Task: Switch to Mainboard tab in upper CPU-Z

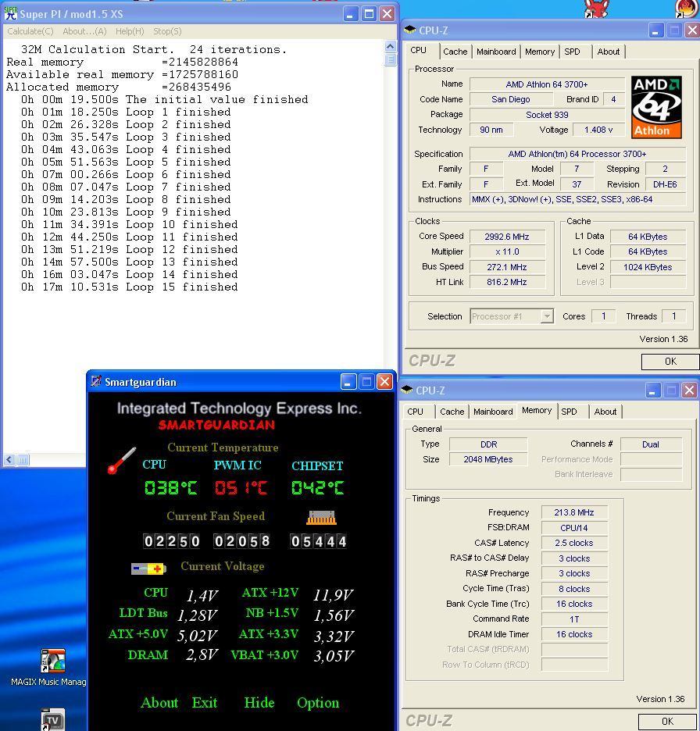Action: point(496,52)
